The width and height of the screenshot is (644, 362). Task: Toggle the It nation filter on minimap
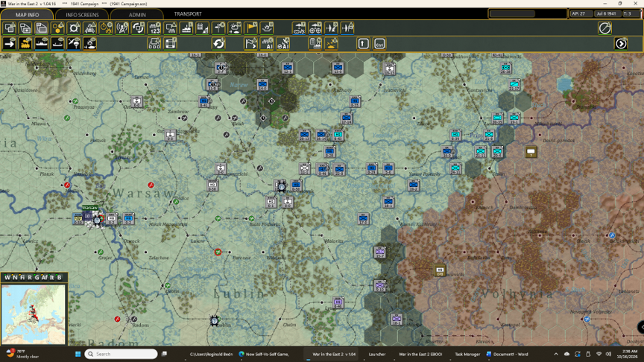pos(51,277)
